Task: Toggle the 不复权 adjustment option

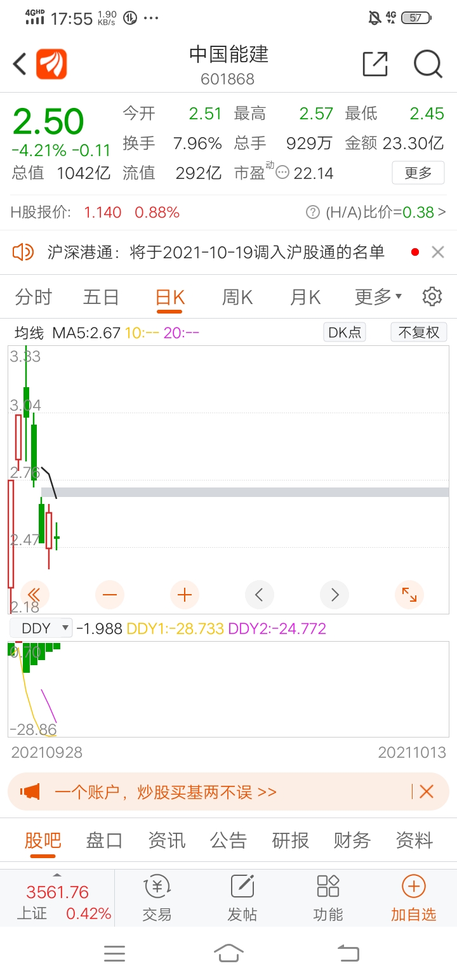Action: 419,332
